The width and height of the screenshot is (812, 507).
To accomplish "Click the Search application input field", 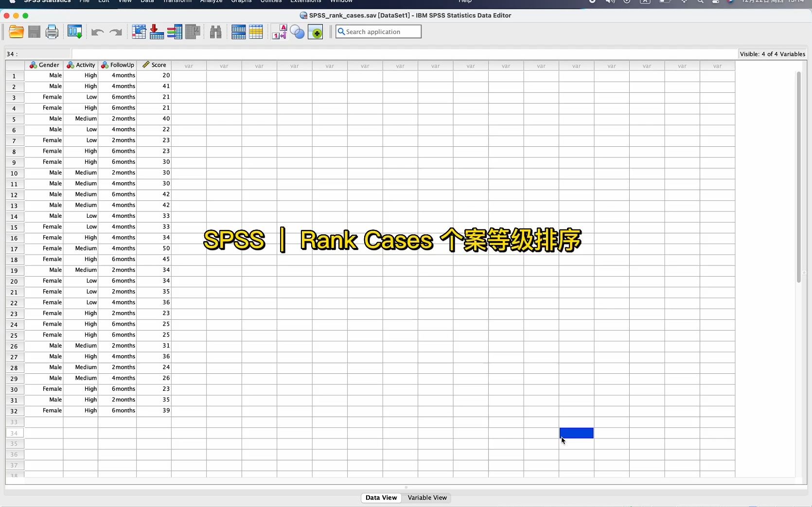I will [378, 32].
